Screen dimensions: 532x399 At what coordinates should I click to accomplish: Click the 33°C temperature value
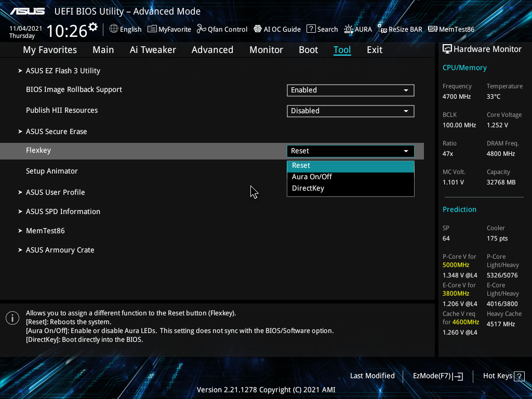[x=494, y=97]
